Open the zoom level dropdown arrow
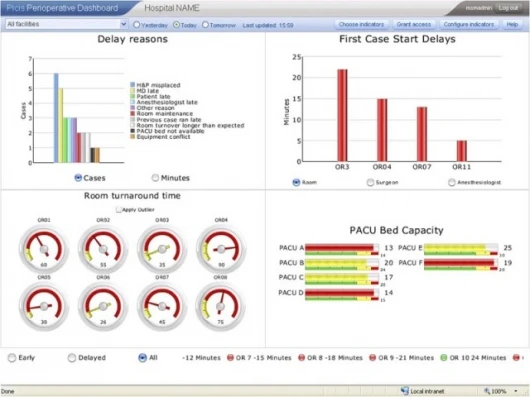This screenshot has width=530, height=397. [516, 391]
